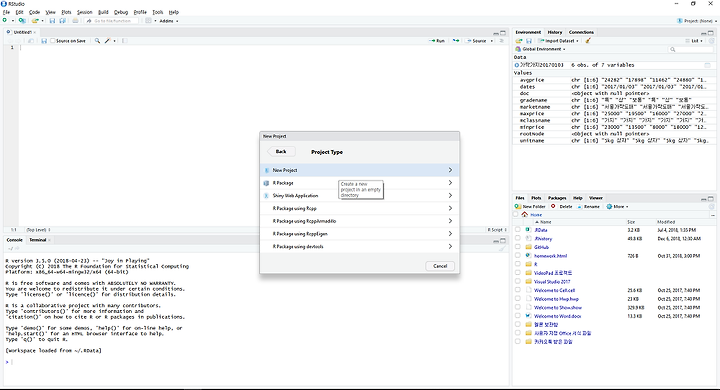Click the workspace panes grid icon

point(148,21)
